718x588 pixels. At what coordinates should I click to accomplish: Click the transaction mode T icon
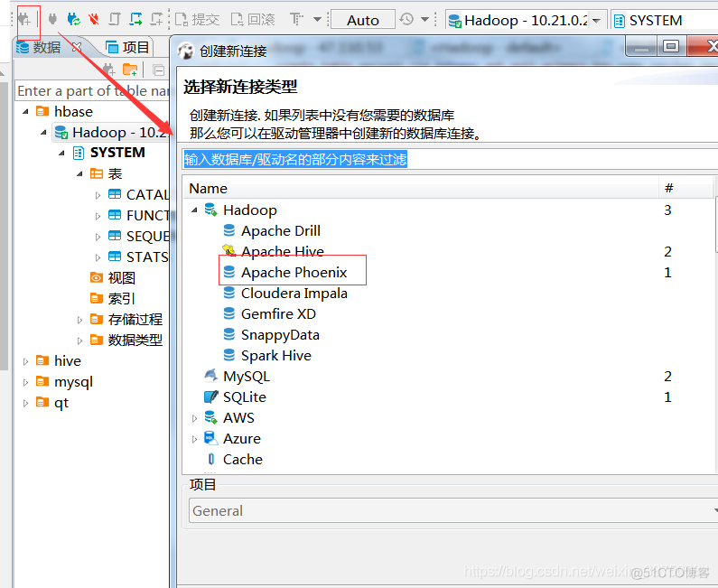(296, 20)
